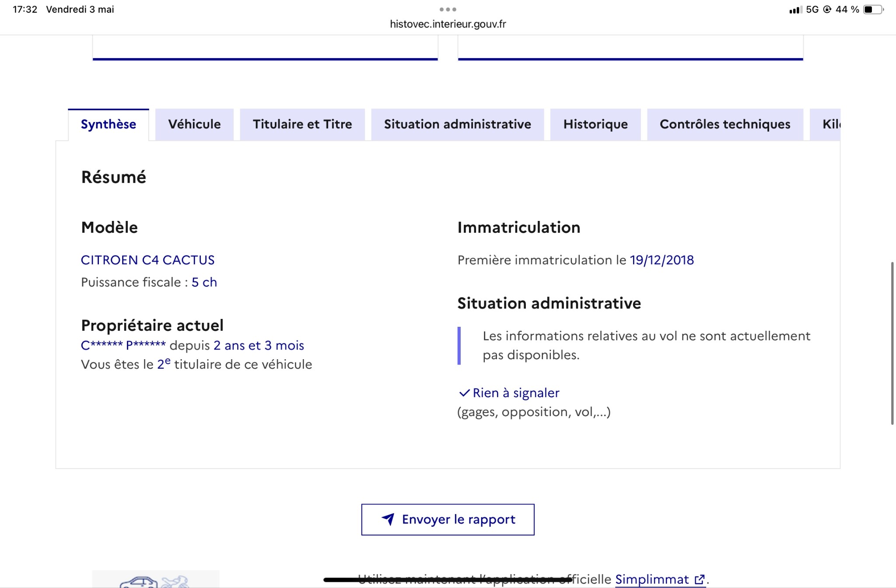This screenshot has width=896, height=588.
Task: Tap the battery status icon
Action: coord(873,10)
